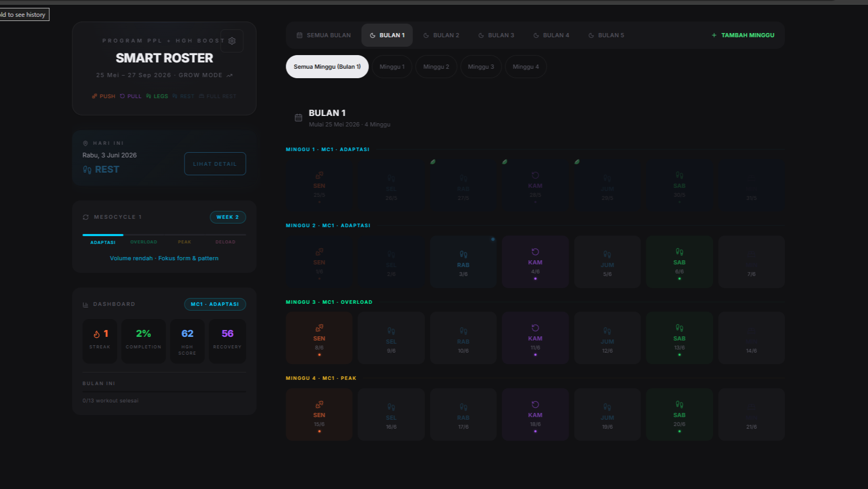868x489 pixels.
Task: Click the PULL legend icon
Action: coord(122,97)
